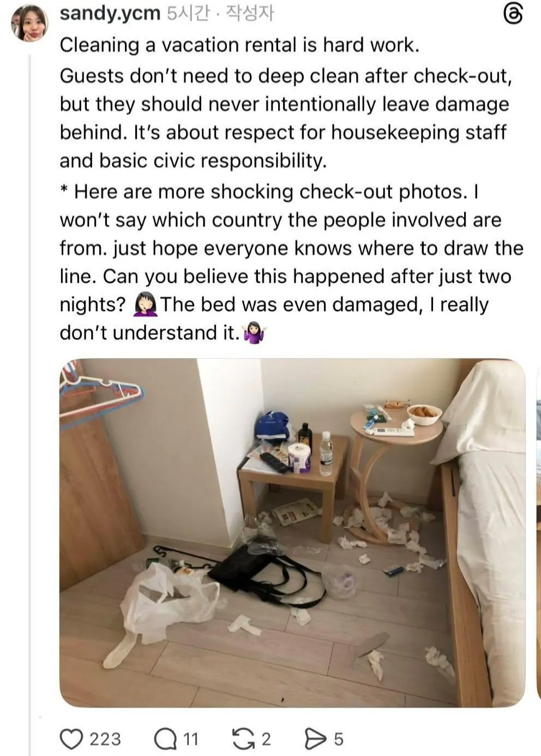Click the facepalm emoji after 'nights?'

pos(145,305)
